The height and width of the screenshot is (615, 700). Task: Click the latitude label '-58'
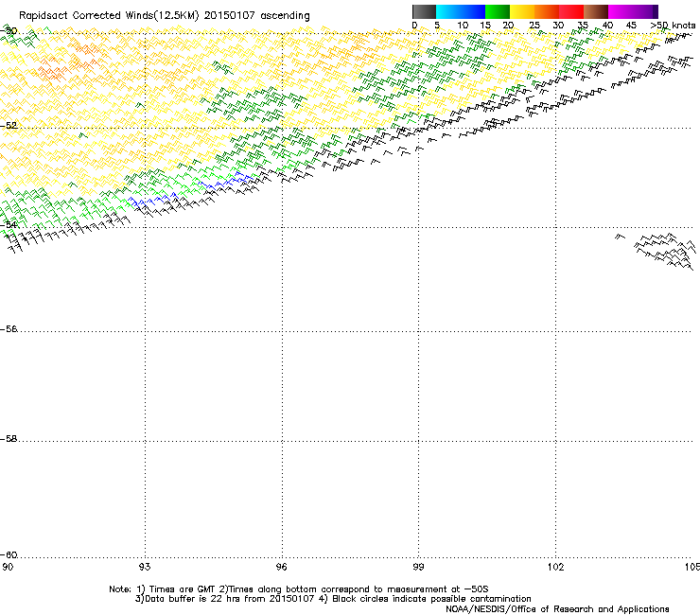(x=9, y=439)
